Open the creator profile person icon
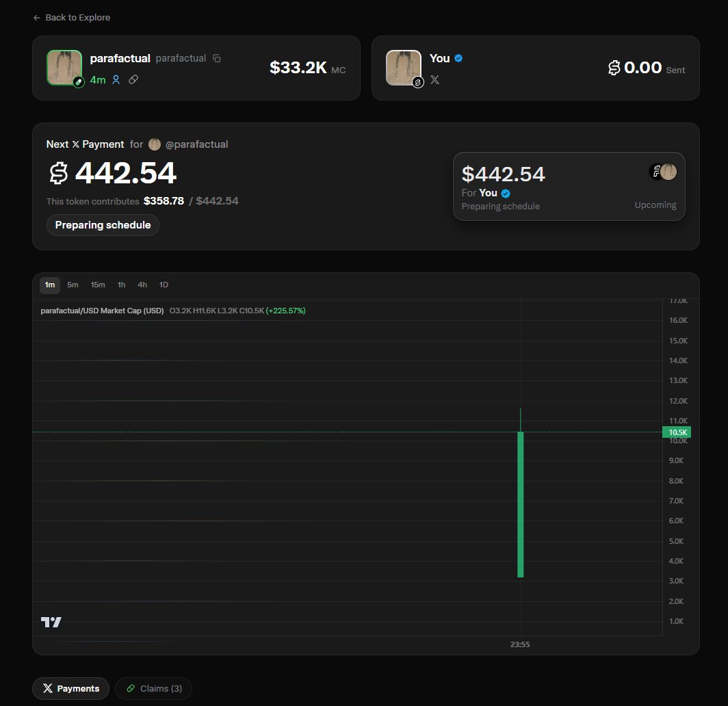 tap(116, 80)
